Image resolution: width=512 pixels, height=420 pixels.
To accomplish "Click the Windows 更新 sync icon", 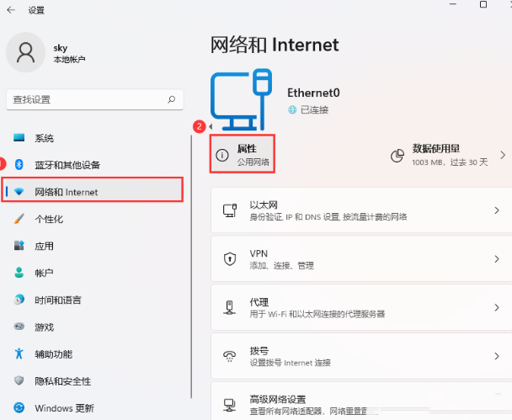I will point(19,407).
